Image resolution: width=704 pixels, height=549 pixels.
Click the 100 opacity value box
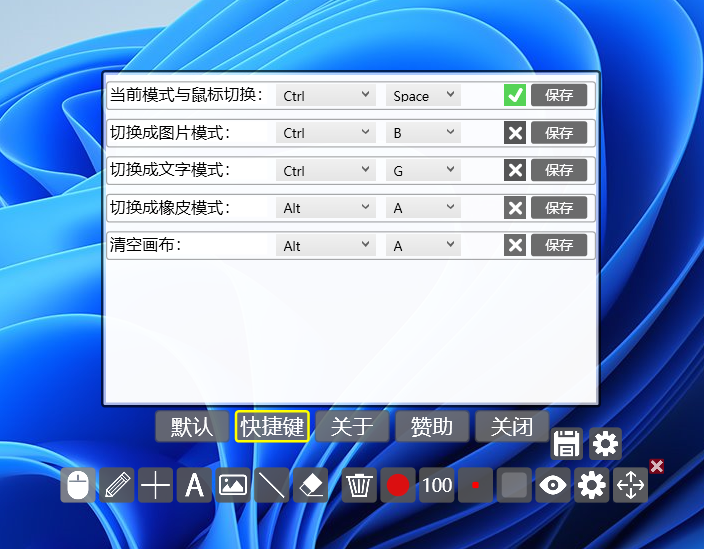pos(437,485)
